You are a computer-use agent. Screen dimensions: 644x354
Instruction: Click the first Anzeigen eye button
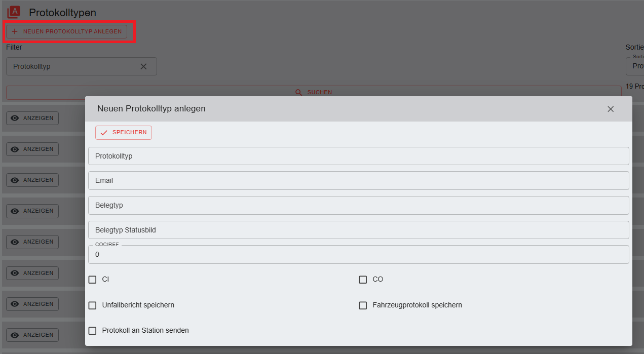[32, 118]
